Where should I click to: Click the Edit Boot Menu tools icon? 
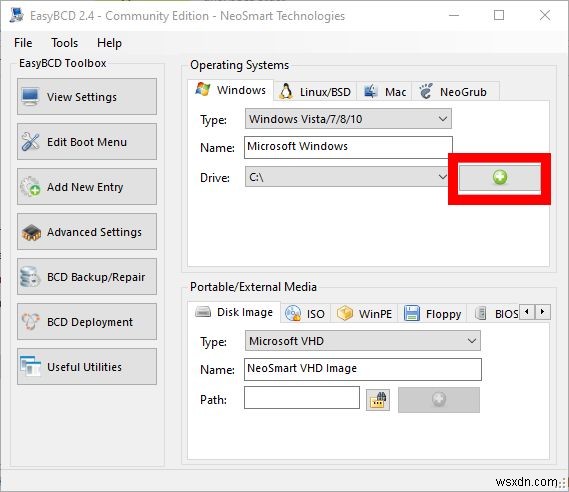tap(30, 142)
